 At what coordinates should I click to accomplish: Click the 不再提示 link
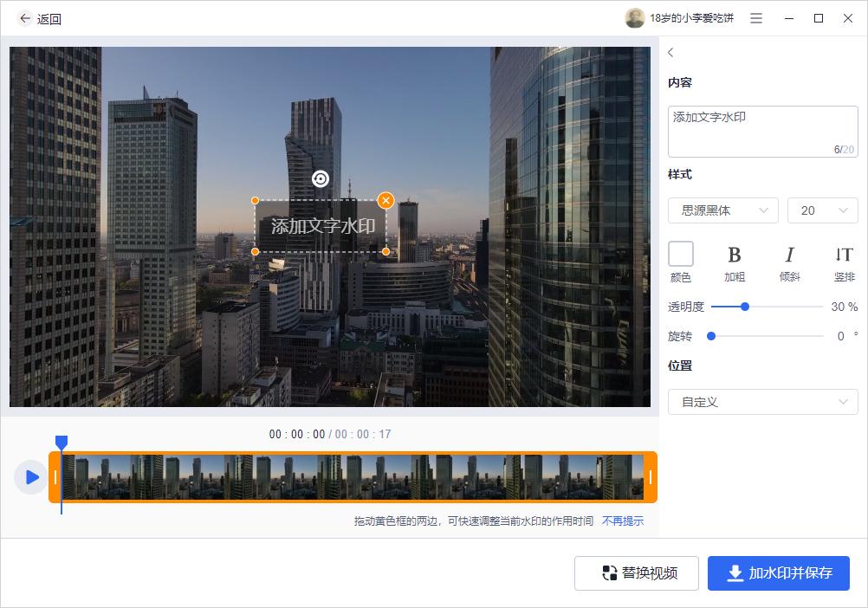[623, 521]
